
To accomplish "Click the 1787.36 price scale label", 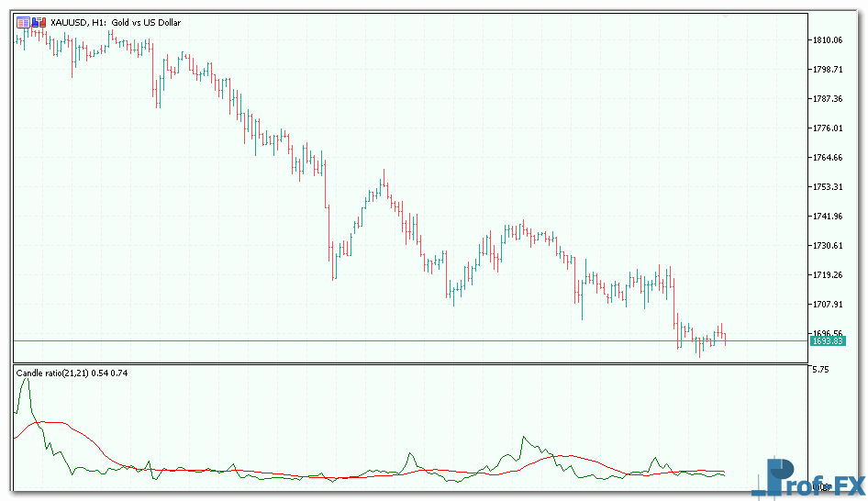I will (x=827, y=99).
